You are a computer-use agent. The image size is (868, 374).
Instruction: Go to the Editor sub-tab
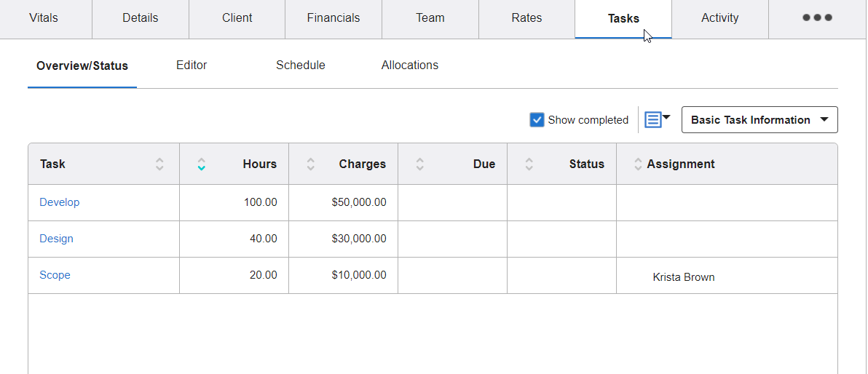coord(192,65)
